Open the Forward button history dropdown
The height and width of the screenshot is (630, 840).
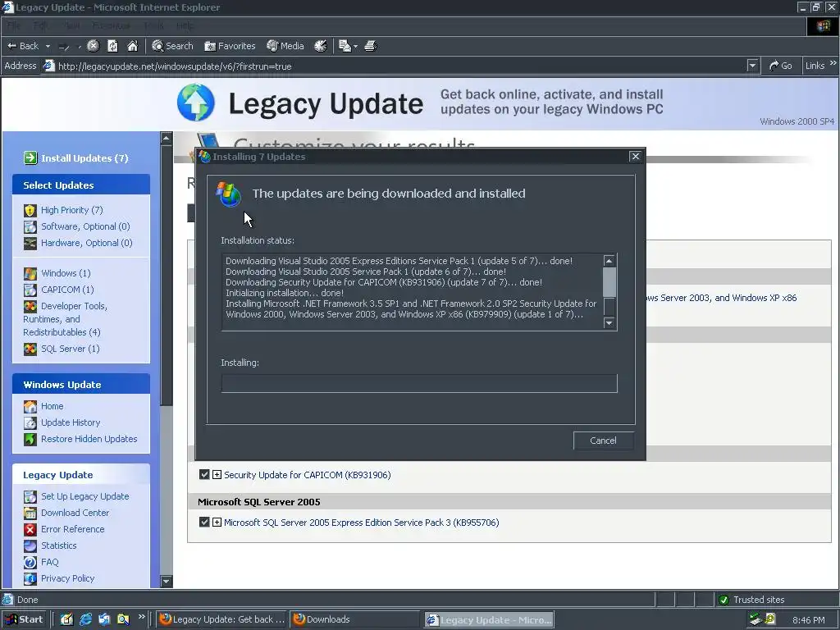80,47
